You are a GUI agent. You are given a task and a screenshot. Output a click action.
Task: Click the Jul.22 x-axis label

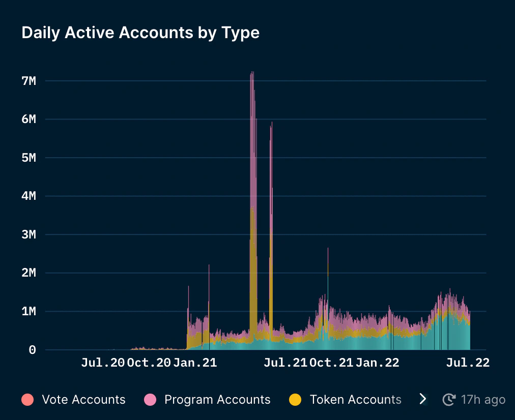[x=468, y=363]
